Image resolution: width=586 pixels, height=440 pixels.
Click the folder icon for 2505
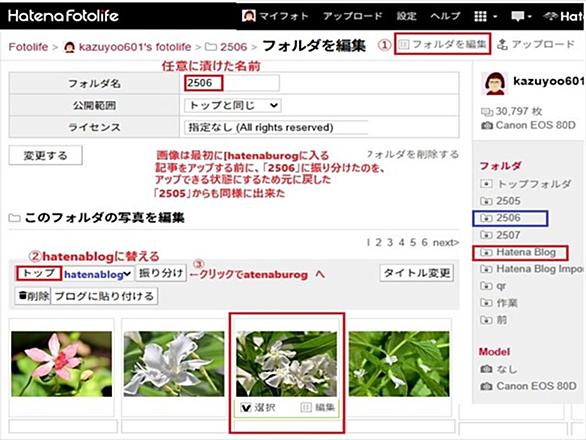tap(486, 201)
